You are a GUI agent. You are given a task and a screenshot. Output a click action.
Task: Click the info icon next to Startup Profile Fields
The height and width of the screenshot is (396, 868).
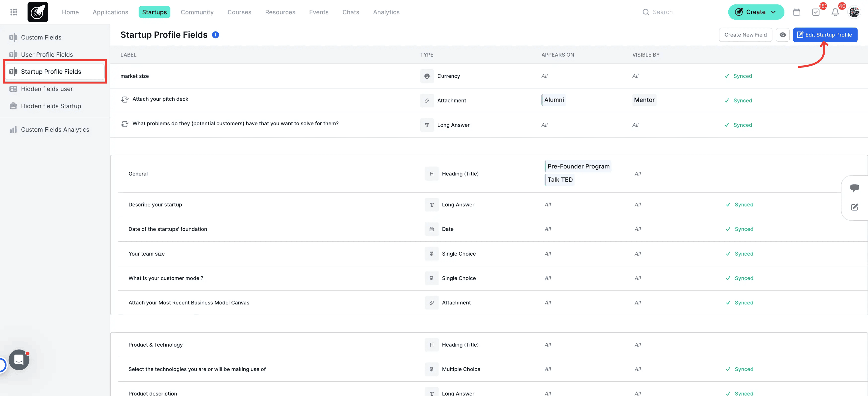click(216, 35)
